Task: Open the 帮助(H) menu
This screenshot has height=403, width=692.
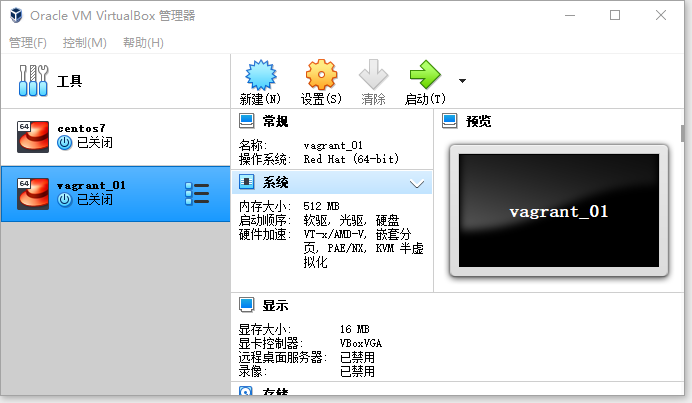Action: coord(143,43)
